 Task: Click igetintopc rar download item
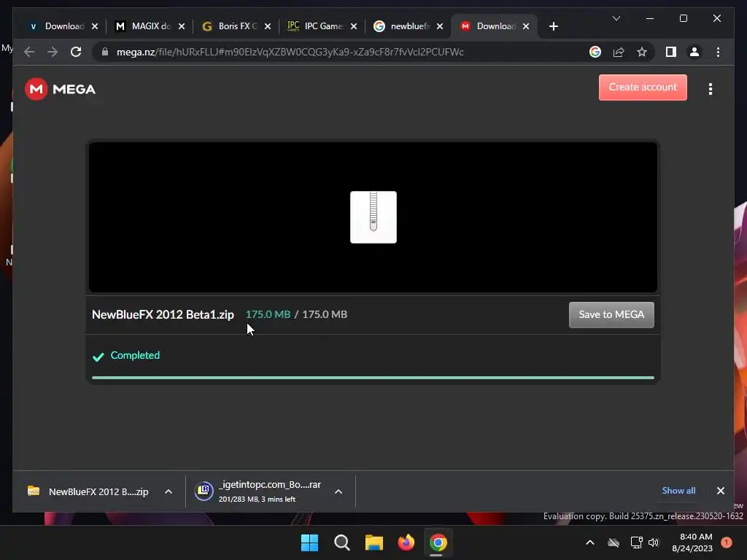(x=259, y=491)
